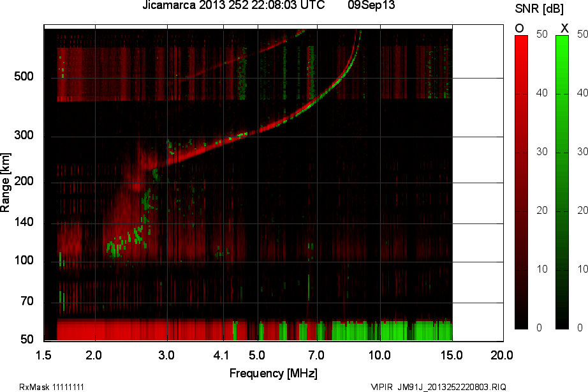Click the 30 dB label beside red bar
The width and height of the screenshot is (588, 392).
tap(542, 152)
